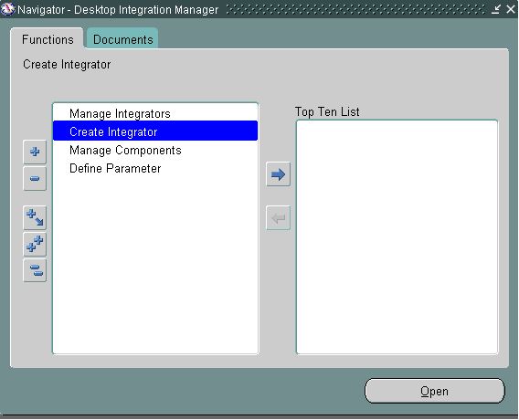Select the highlighted Create Integrator entry
The image size is (519, 420).
tap(155, 131)
